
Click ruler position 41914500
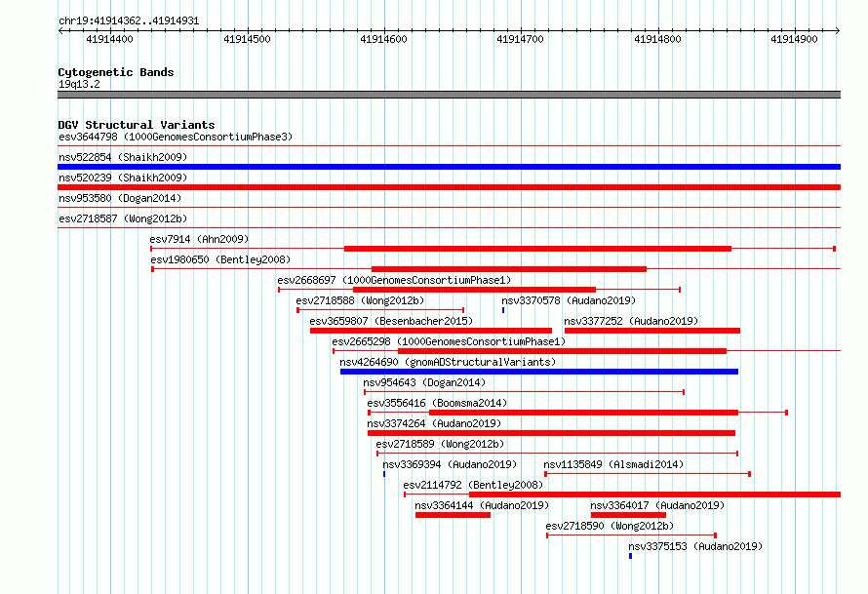(247, 39)
